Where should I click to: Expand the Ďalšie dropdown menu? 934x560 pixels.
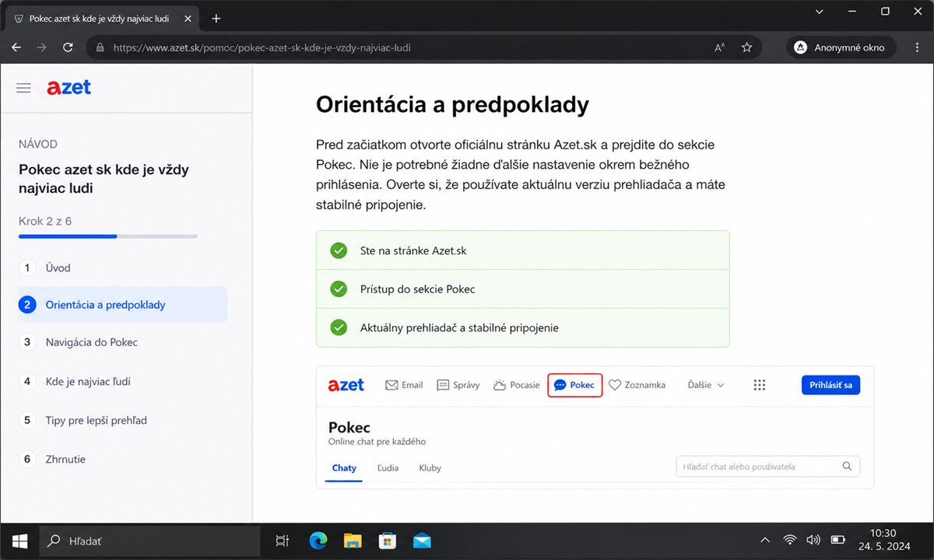(706, 385)
